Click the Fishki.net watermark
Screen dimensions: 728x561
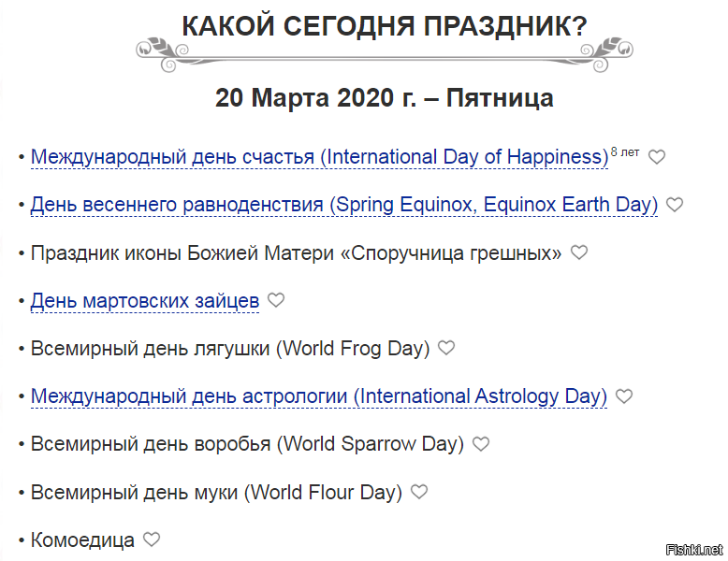694,550
